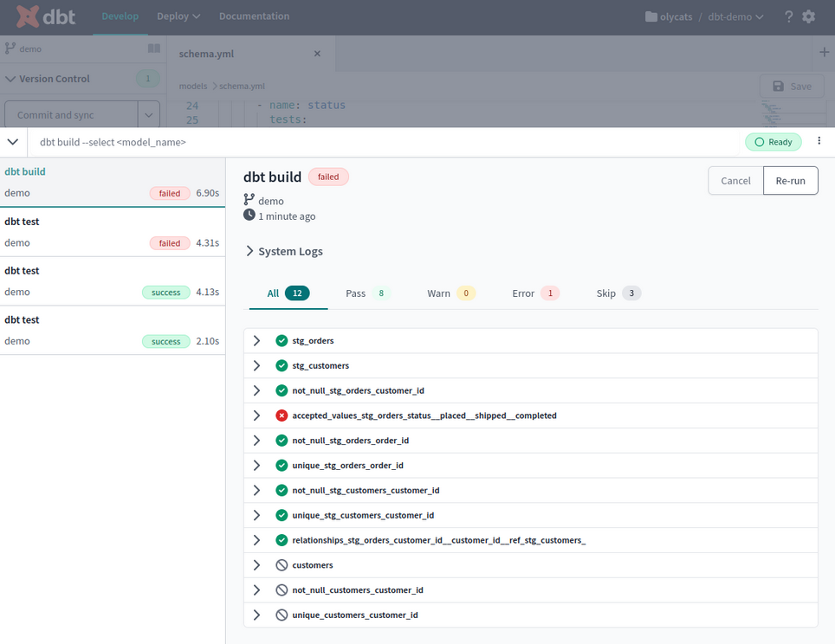Click the dbt command input field

pyautogui.click(x=384, y=142)
